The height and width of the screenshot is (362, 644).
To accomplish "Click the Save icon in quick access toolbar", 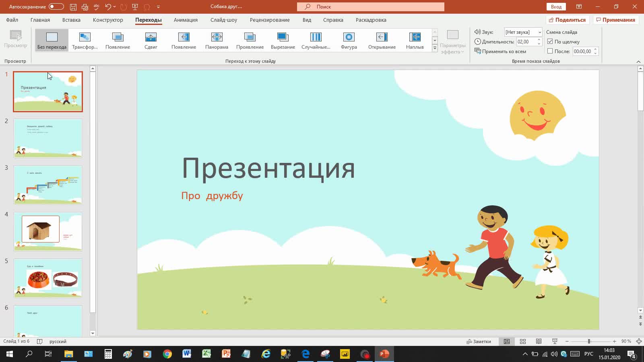I will [73, 7].
